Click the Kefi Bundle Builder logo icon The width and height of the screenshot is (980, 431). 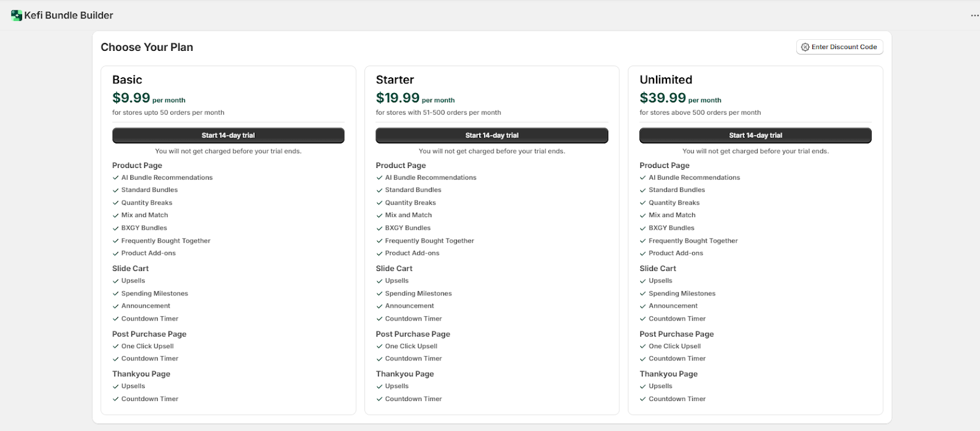point(17,15)
